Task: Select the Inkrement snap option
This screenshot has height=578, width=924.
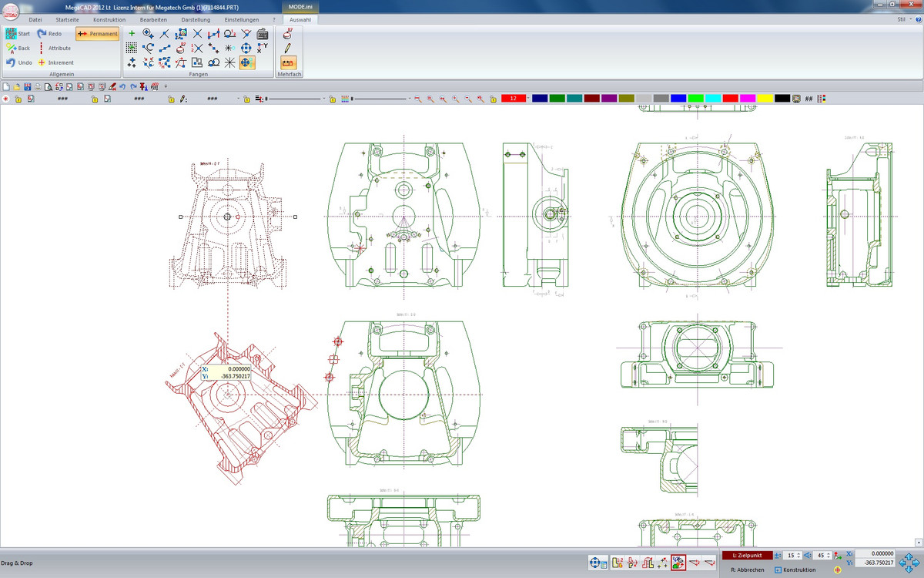Action: (55, 62)
